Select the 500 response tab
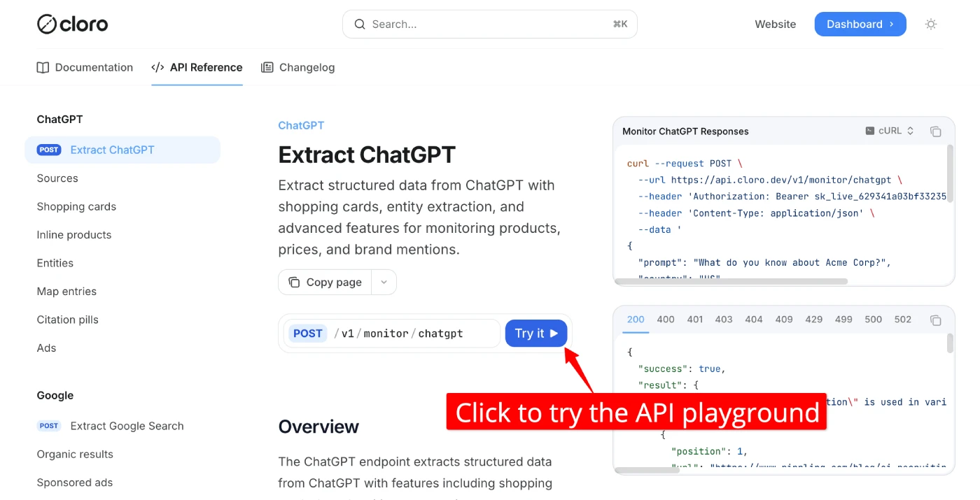 [873, 320]
